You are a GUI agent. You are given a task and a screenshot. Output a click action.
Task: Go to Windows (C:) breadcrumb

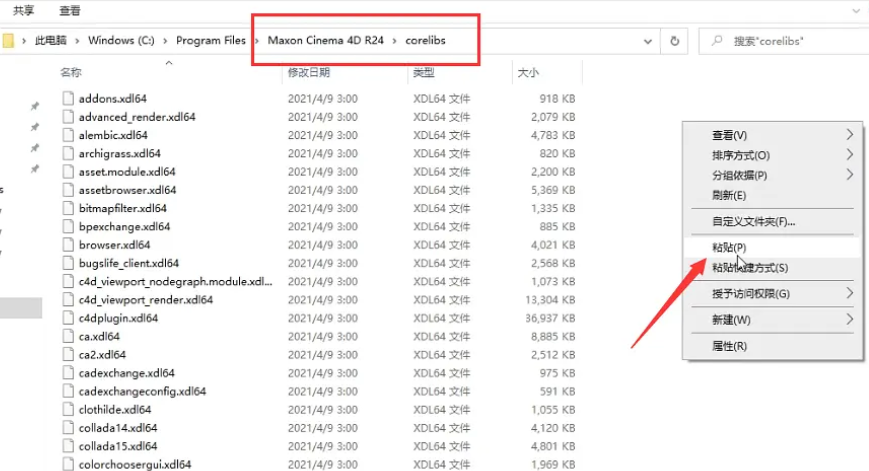[121, 40]
